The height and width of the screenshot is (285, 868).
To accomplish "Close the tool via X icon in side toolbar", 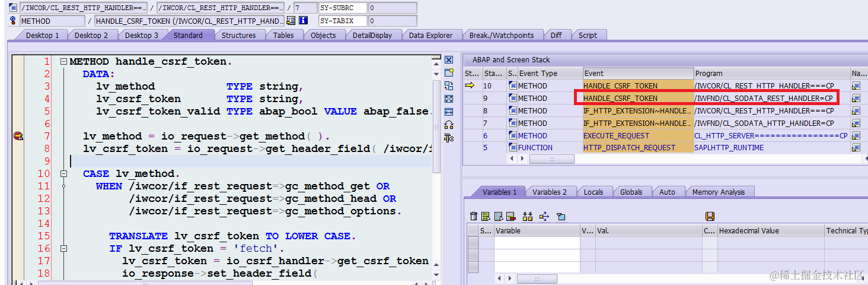I will point(449,60).
